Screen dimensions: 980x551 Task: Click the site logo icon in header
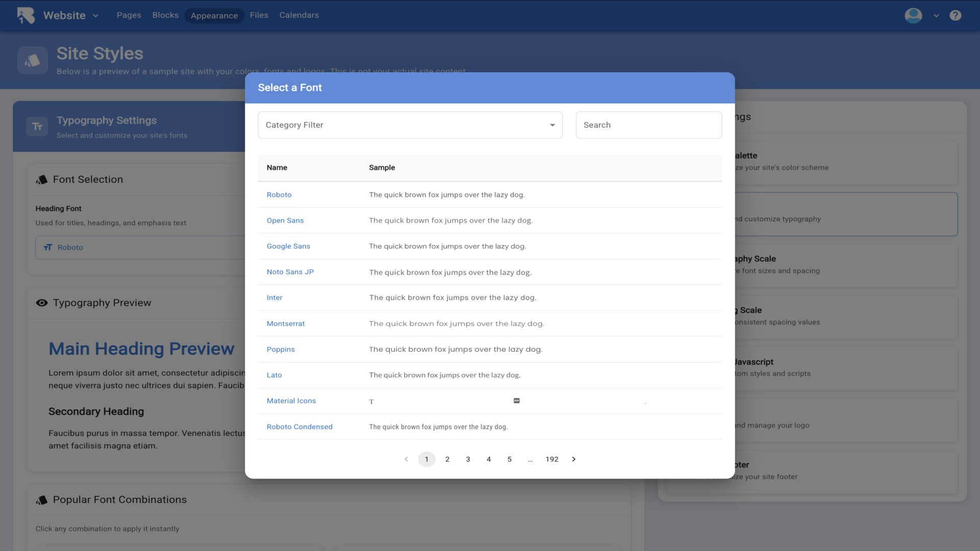point(26,15)
